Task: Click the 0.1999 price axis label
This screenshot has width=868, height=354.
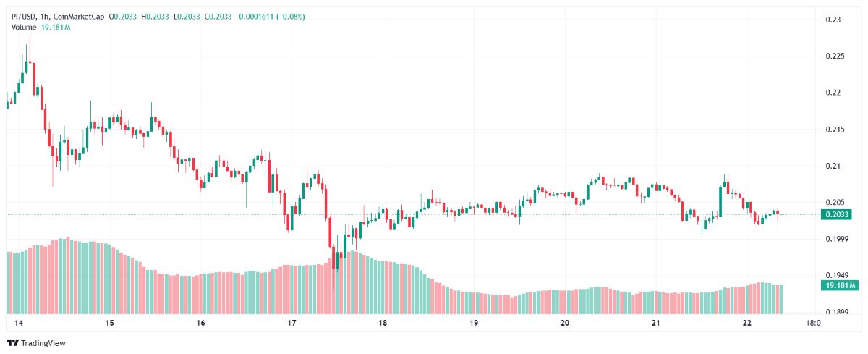Action: tap(835, 239)
